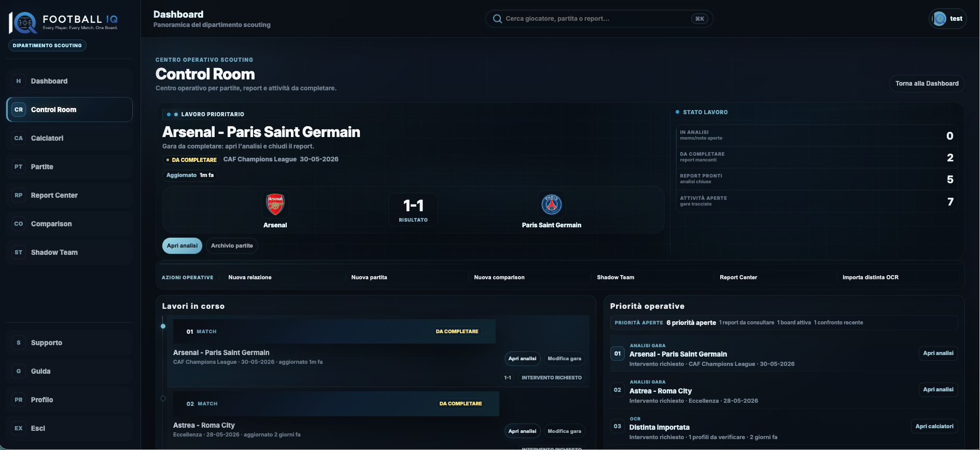Click the Dipartimento Scouting badge
The height and width of the screenshot is (450, 980).
47,46
